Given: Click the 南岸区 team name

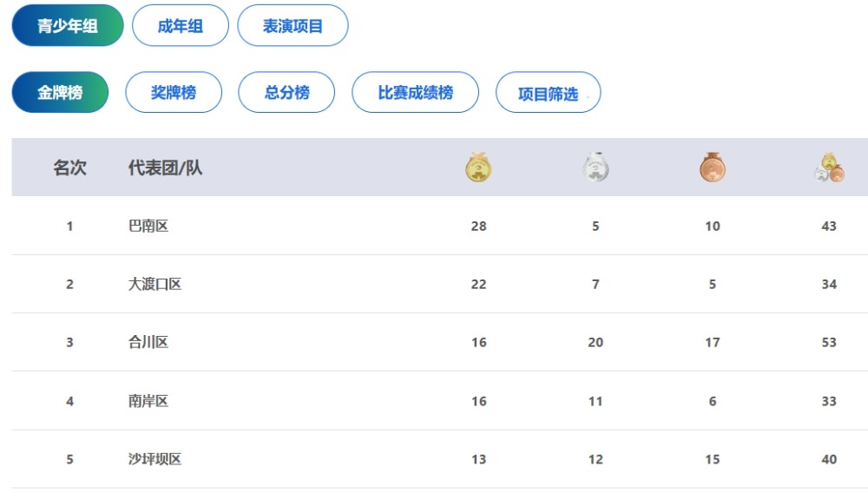Looking at the screenshot, I should 148,401.
